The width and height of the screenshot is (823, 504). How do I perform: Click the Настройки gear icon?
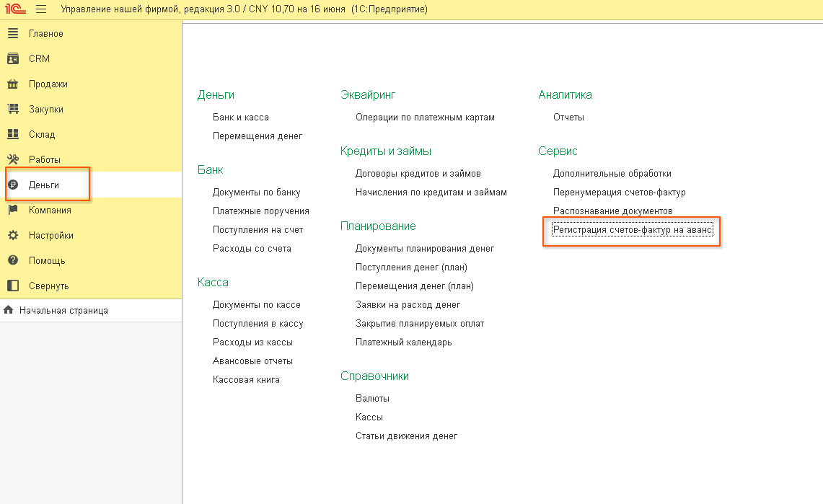pyautogui.click(x=13, y=235)
